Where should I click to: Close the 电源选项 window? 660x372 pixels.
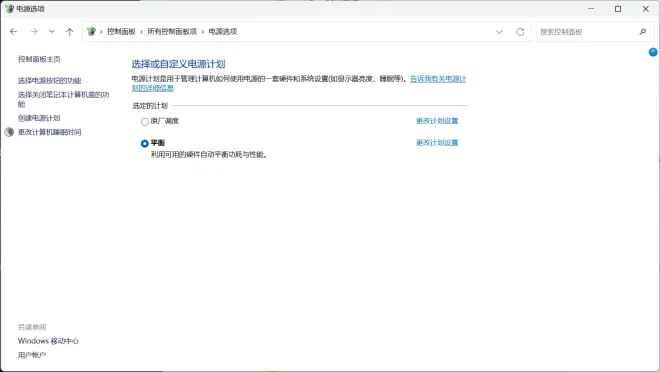point(646,8)
